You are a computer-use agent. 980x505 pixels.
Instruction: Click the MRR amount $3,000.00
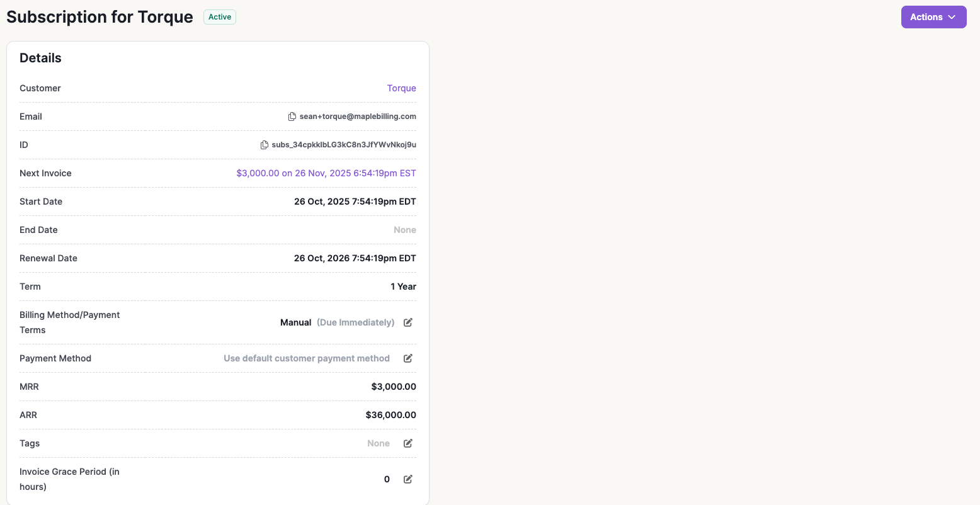point(394,387)
